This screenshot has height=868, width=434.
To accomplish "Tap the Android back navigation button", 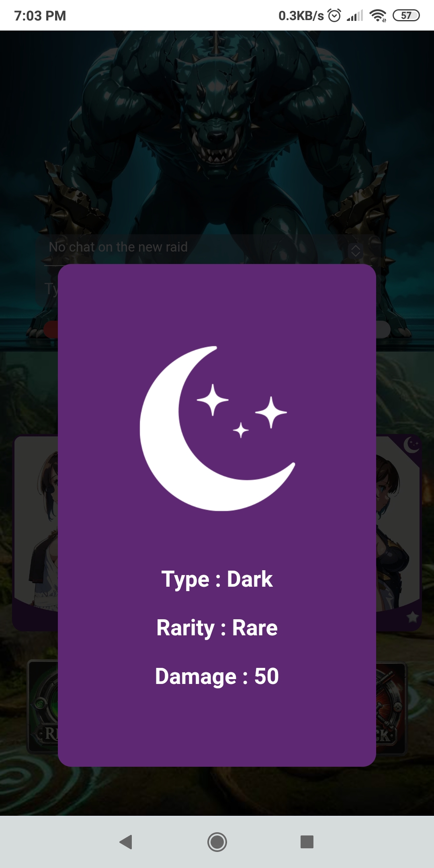I will [126, 842].
